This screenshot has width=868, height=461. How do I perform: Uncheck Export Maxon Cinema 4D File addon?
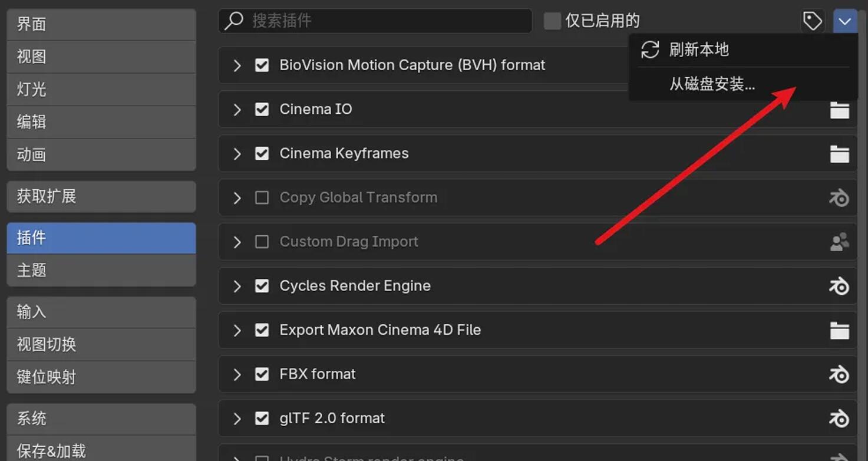point(262,330)
